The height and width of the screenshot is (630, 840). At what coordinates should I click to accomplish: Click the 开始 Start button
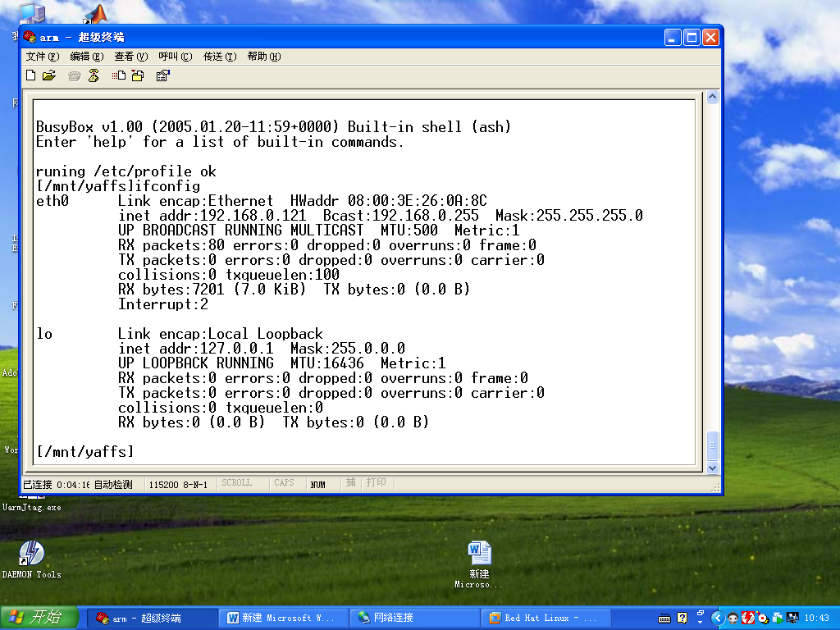tap(39, 618)
